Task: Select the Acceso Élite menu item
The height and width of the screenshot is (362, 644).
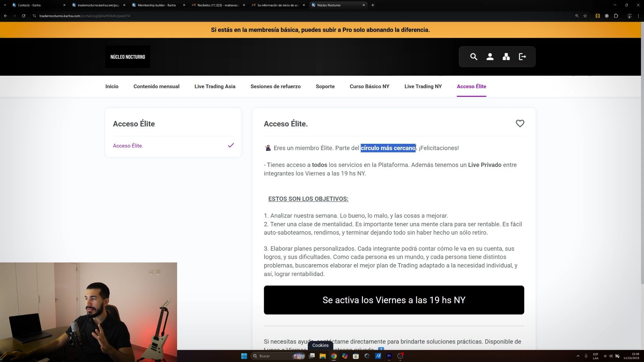Action: [x=471, y=86]
